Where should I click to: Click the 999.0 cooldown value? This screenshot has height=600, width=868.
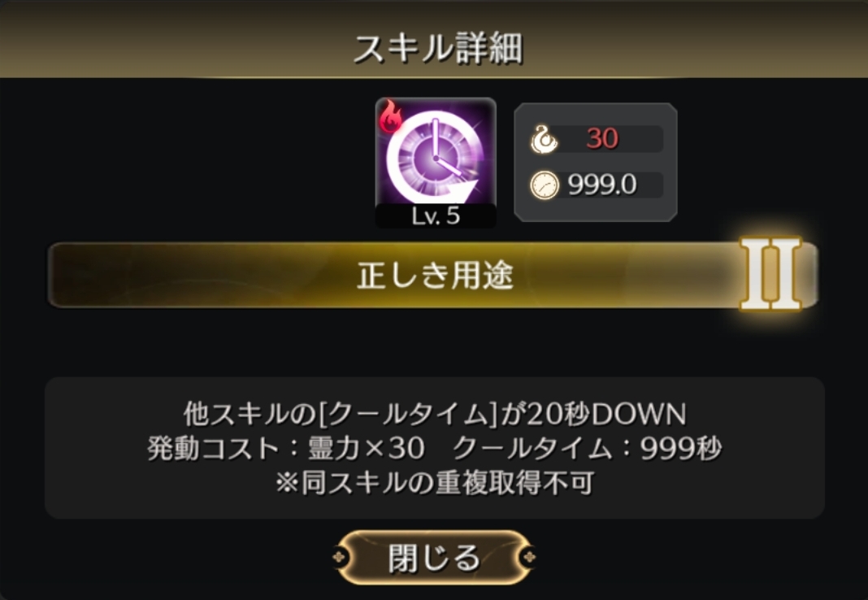point(602,185)
